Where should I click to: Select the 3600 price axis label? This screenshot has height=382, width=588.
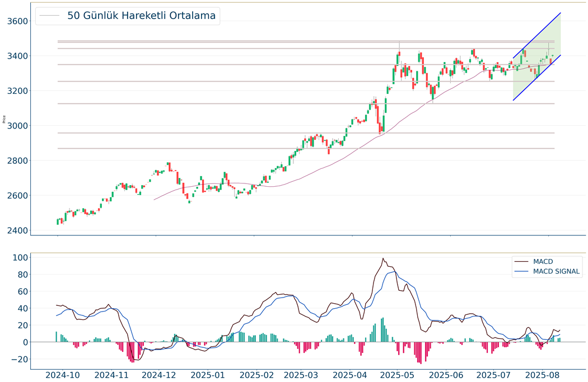[x=17, y=21]
